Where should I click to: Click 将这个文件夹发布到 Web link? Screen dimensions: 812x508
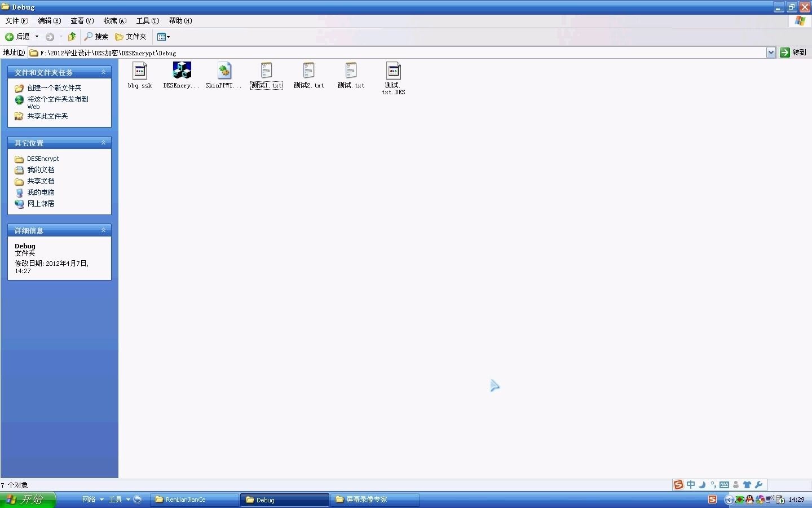point(58,103)
